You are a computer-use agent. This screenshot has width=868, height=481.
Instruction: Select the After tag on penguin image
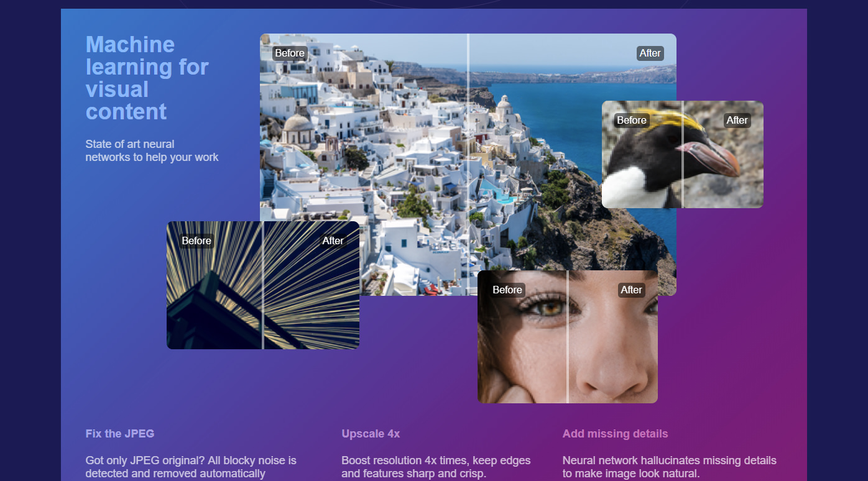pyautogui.click(x=737, y=121)
